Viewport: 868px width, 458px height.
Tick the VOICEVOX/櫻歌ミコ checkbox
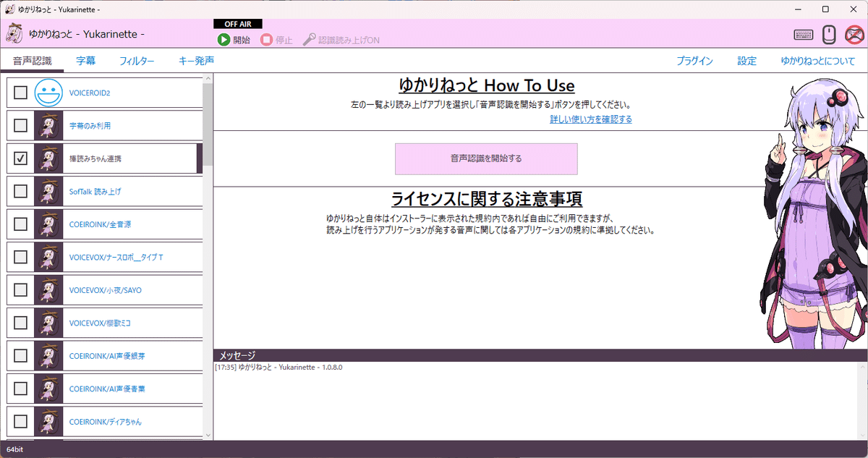coord(21,323)
